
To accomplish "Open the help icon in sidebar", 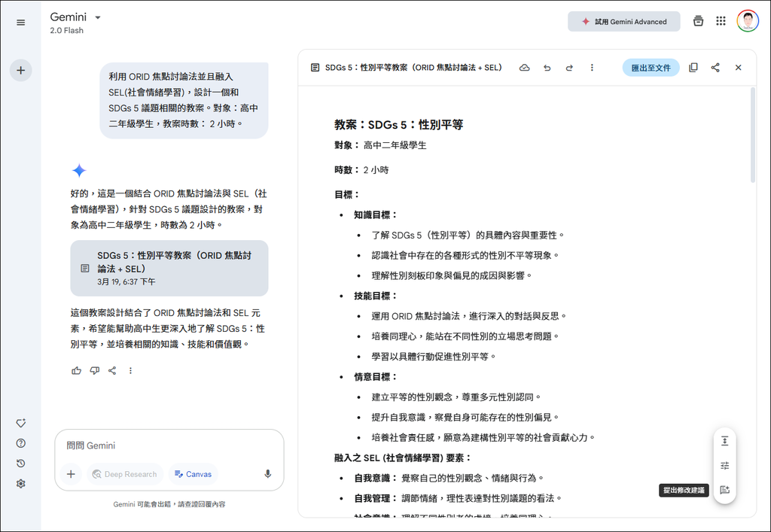I will (20, 443).
